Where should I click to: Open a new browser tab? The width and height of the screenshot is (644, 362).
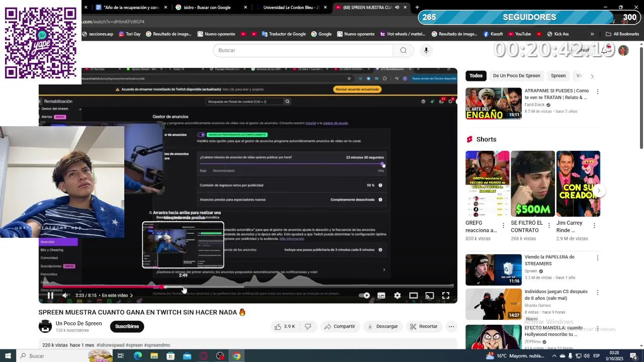point(417,8)
